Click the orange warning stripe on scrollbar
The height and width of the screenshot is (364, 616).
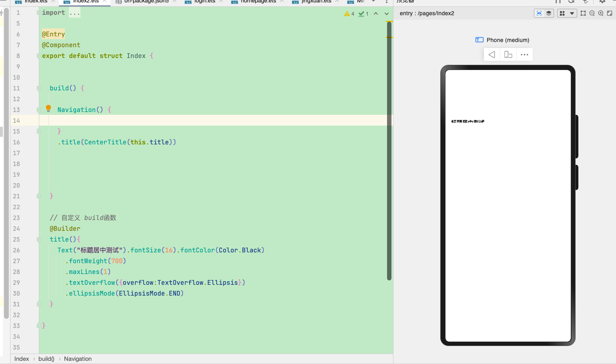(x=389, y=37)
